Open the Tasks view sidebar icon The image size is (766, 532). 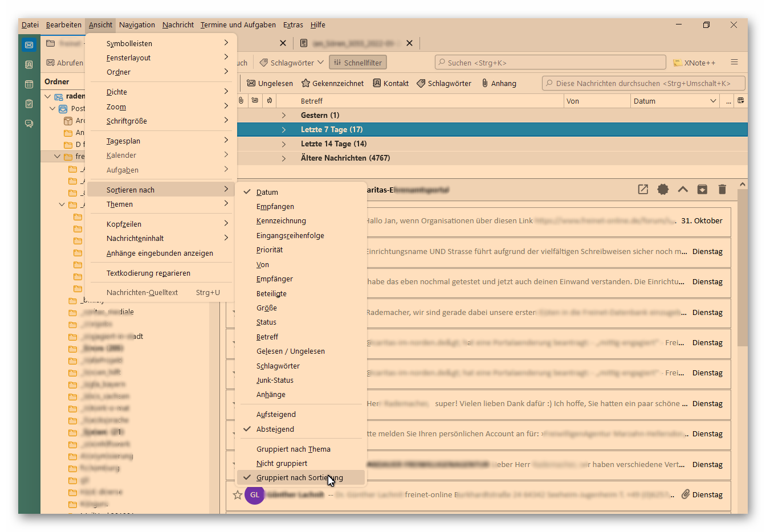(x=29, y=104)
